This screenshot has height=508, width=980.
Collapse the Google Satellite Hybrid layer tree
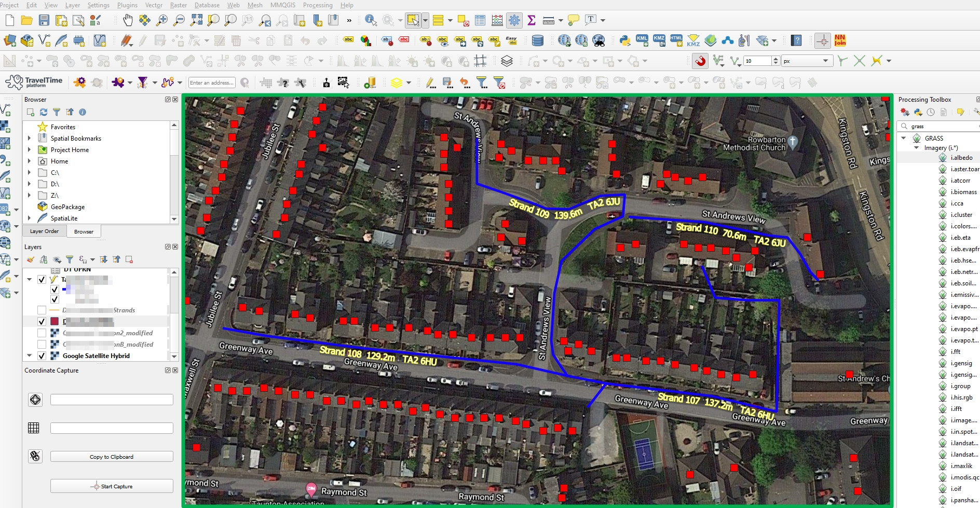coord(29,356)
